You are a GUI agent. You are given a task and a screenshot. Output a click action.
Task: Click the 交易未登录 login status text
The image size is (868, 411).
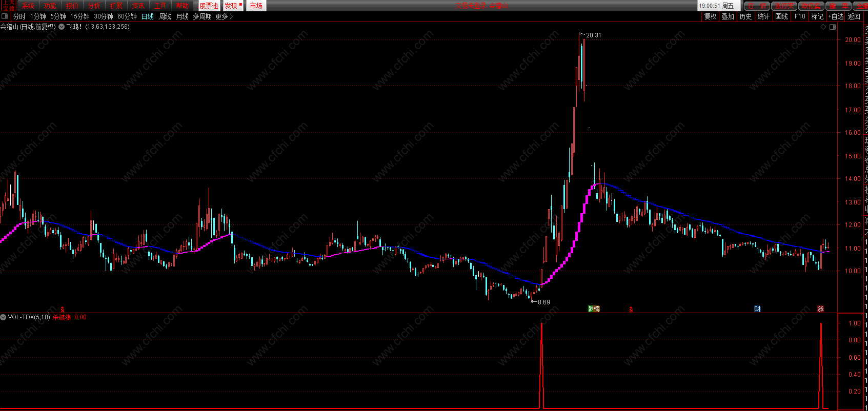pos(471,6)
